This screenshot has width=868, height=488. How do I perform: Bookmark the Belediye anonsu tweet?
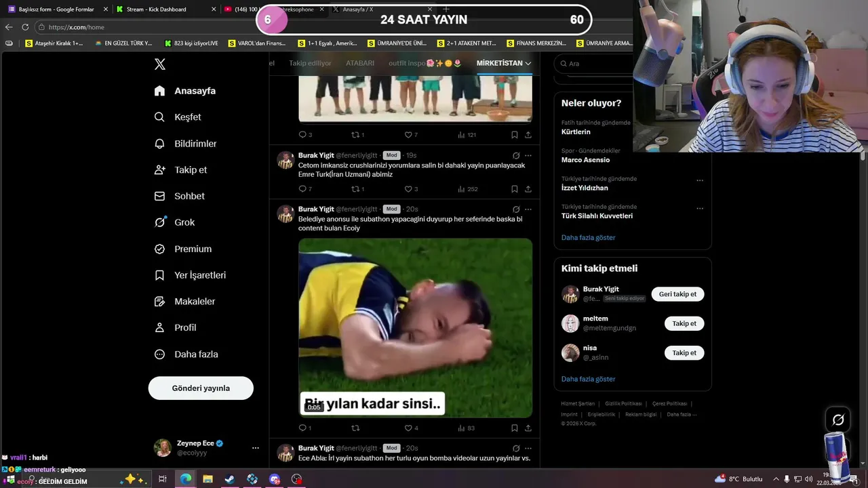(x=515, y=428)
